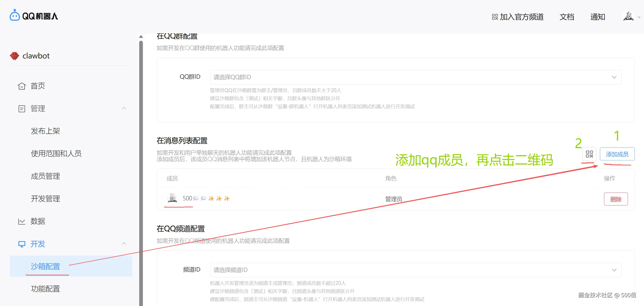Click the QQ机器人 robot logo icon
This screenshot has width=644, height=306.
pyautogui.click(x=14, y=15)
